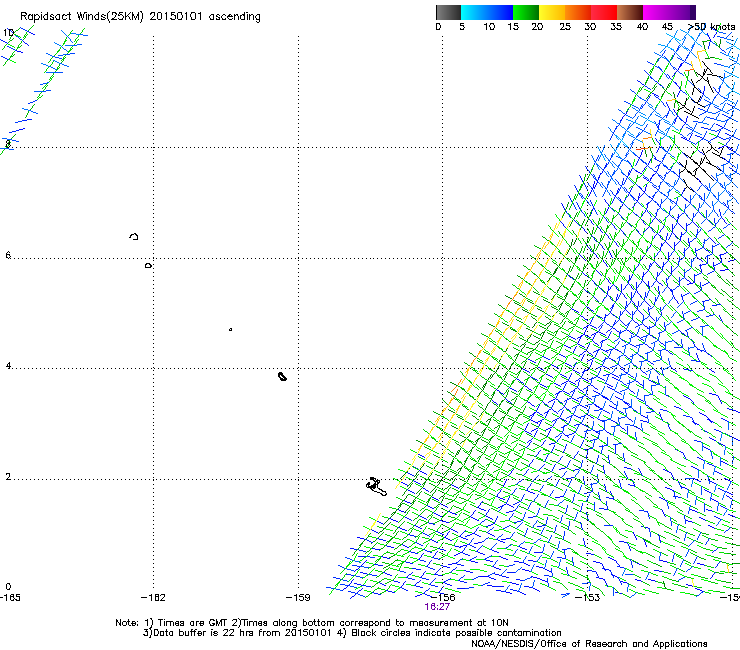Click the 'Data buffer is 22 hrs' note line
The height and width of the screenshot is (650, 740).
[352, 633]
